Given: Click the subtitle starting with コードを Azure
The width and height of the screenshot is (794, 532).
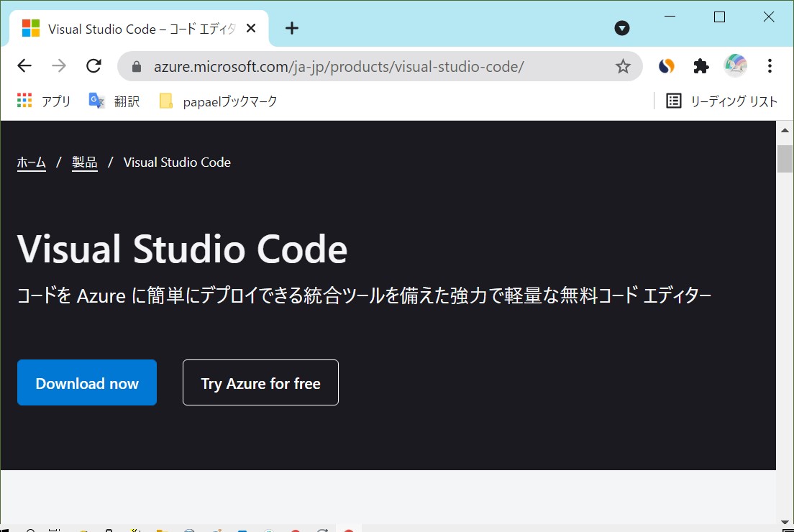Looking at the screenshot, I should pyautogui.click(x=364, y=295).
